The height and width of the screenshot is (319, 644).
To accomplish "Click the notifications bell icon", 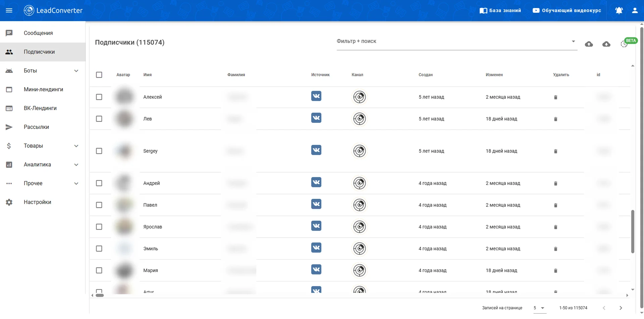I will (619, 10).
